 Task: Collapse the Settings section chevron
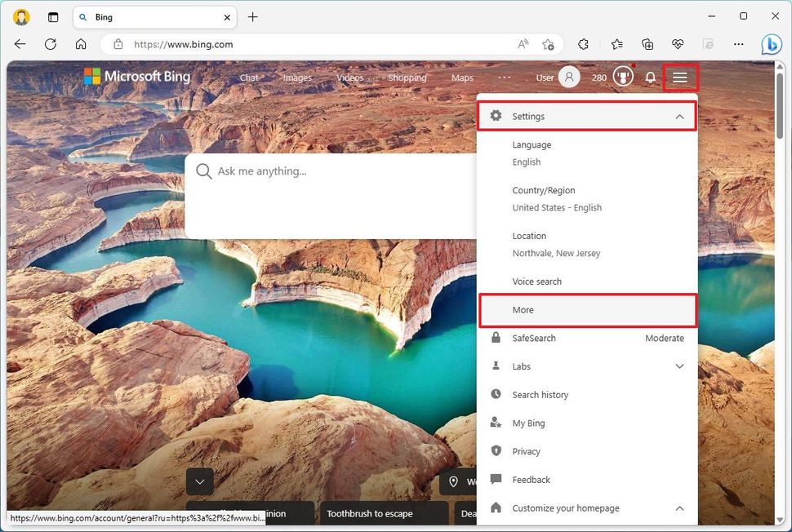679,116
